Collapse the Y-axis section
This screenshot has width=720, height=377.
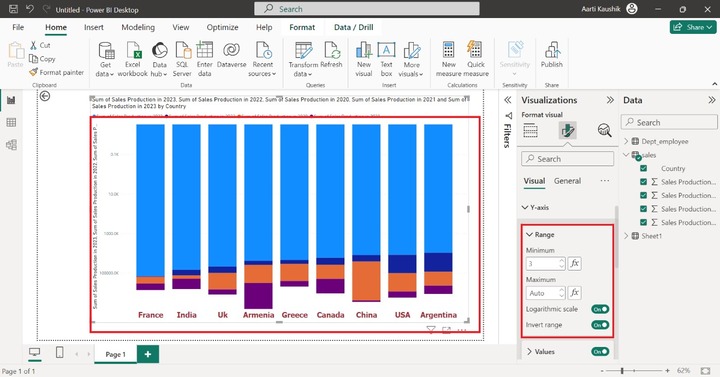[x=525, y=208]
